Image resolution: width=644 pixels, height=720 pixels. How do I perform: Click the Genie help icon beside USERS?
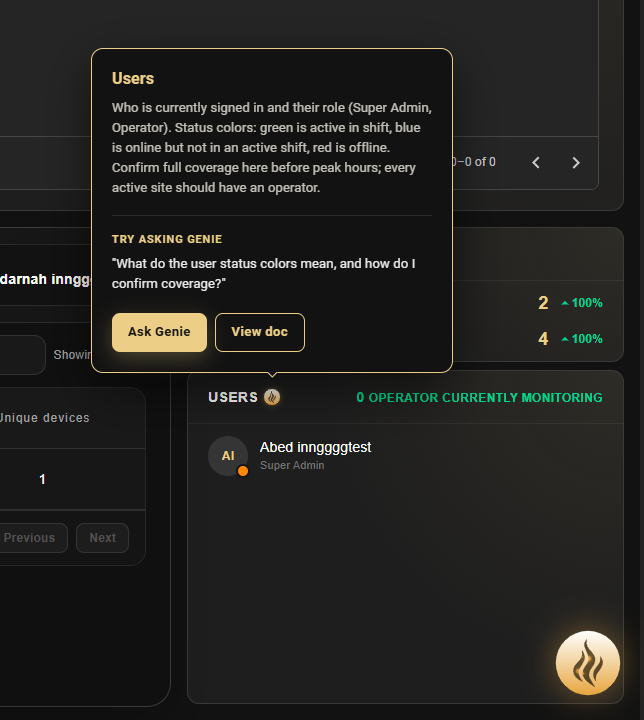(272, 397)
